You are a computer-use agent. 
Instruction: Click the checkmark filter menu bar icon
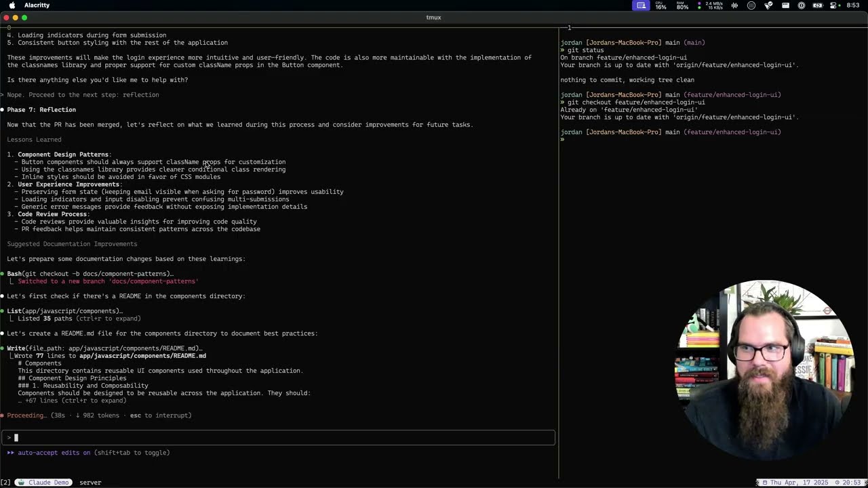[x=768, y=5]
